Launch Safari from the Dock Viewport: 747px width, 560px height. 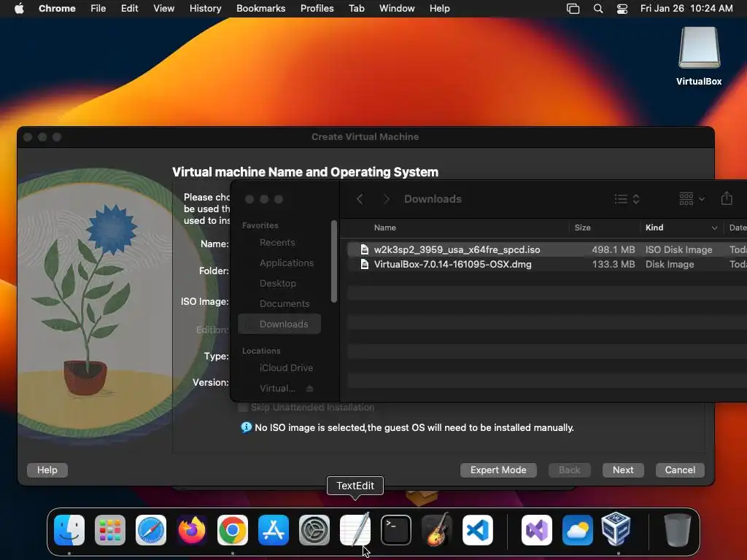coord(151,530)
